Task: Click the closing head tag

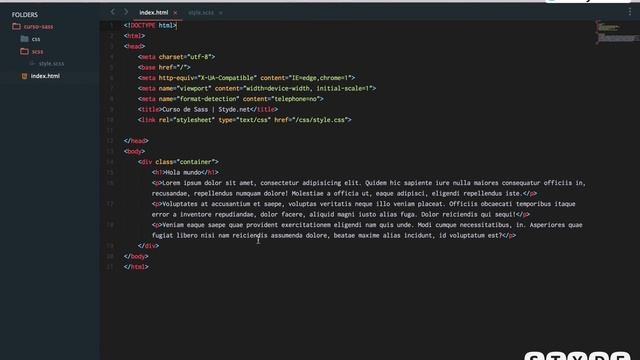Action: (x=136, y=141)
